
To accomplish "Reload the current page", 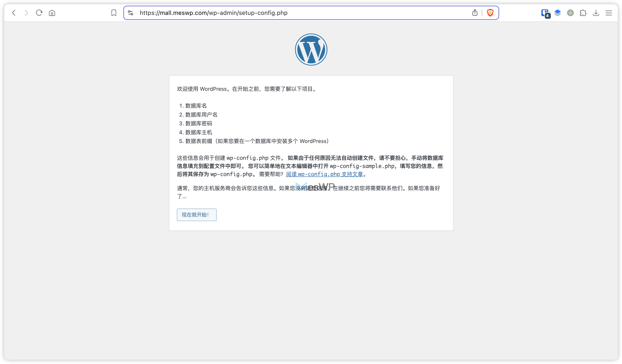I will (39, 13).
